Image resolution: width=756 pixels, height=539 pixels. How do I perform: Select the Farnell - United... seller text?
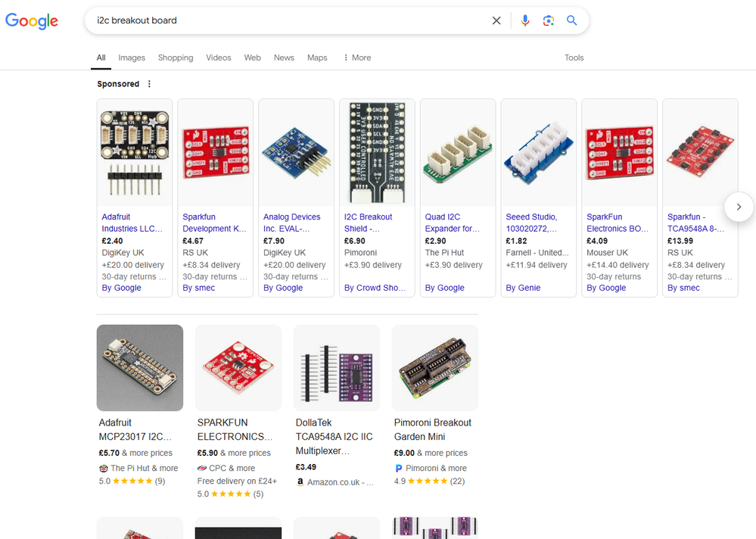(537, 253)
